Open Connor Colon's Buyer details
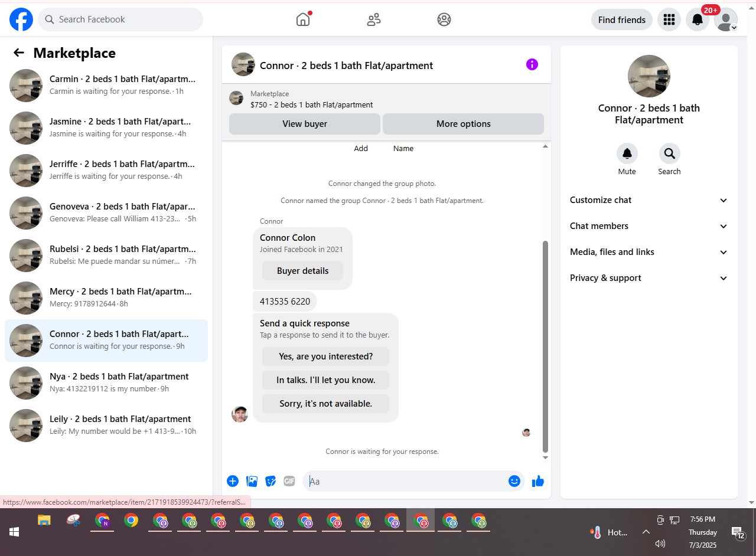 click(x=302, y=271)
